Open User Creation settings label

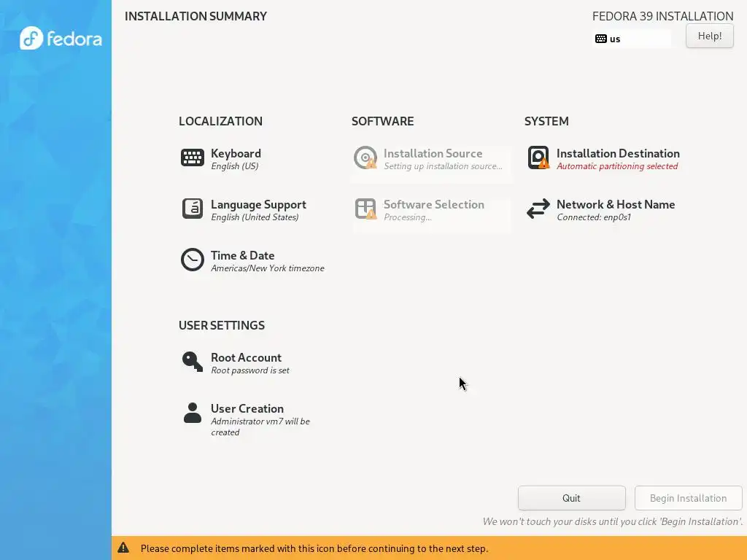coord(247,408)
